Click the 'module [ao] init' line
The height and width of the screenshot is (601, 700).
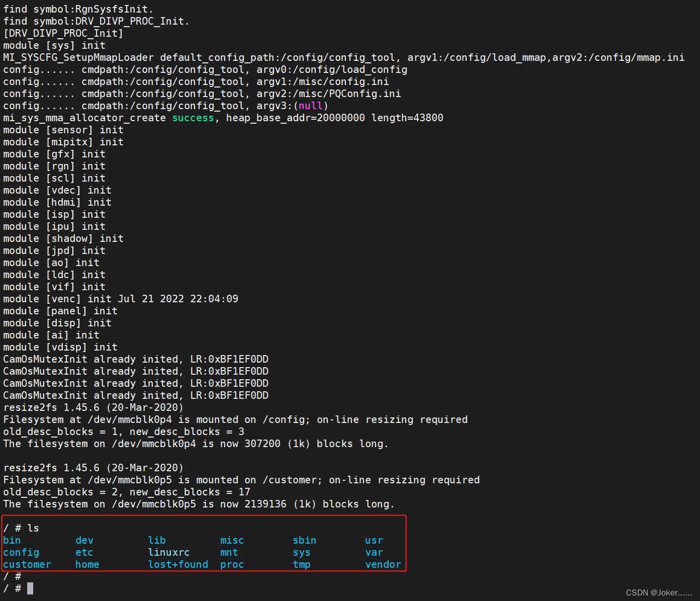pos(51,263)
